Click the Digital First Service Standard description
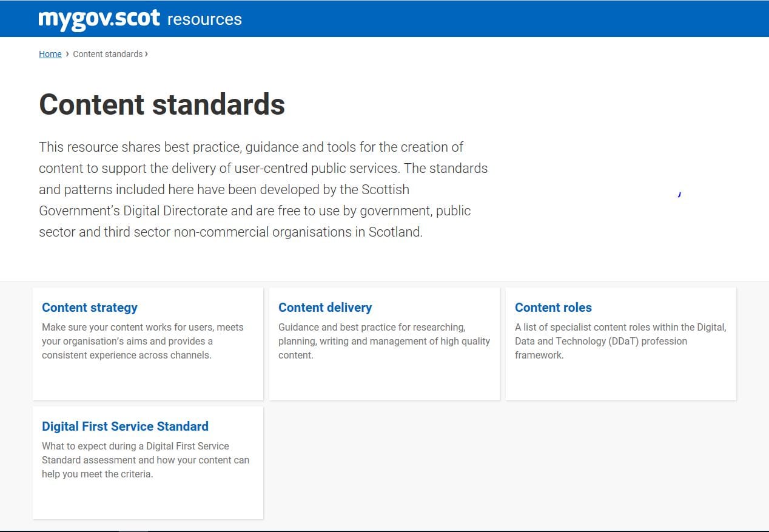 point(146,460)
